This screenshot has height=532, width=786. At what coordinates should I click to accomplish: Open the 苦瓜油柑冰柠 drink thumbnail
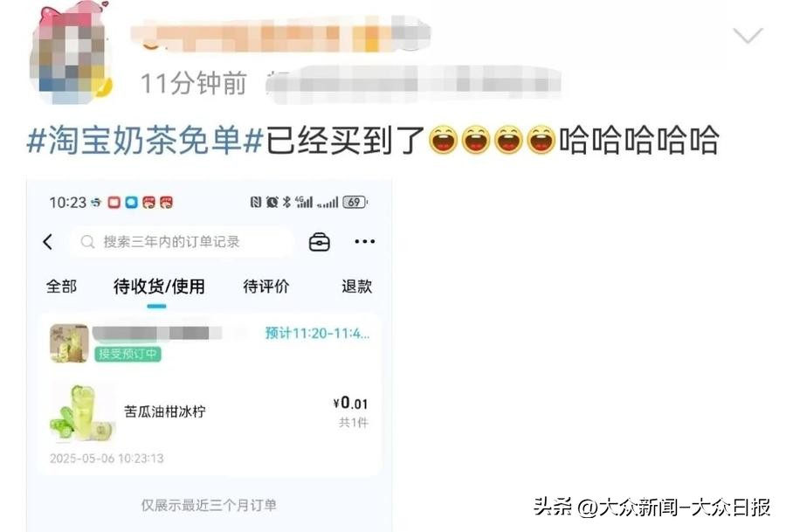pyautogui.click(x=82, y=412)
